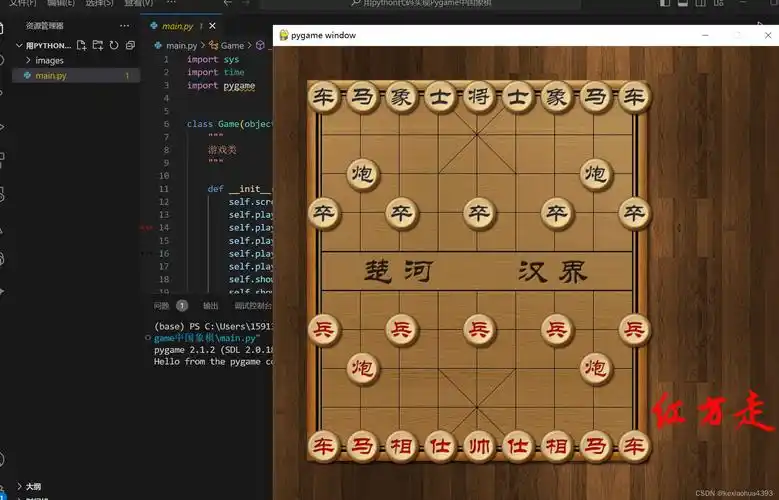This screenshot has height=500, width=779.
Task: Click terminal line 'pygame 2.1.2 (SDL'
Action: click(x=214, y=350)
